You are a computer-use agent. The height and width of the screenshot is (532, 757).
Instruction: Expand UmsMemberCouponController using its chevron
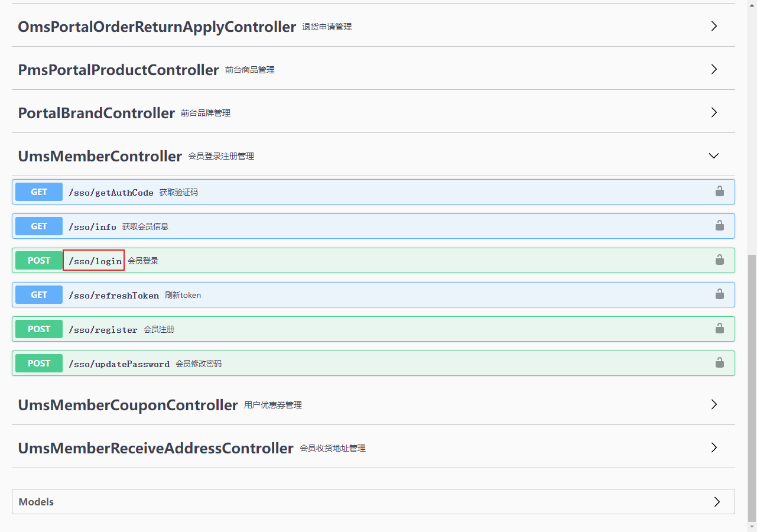click(714, 404)
